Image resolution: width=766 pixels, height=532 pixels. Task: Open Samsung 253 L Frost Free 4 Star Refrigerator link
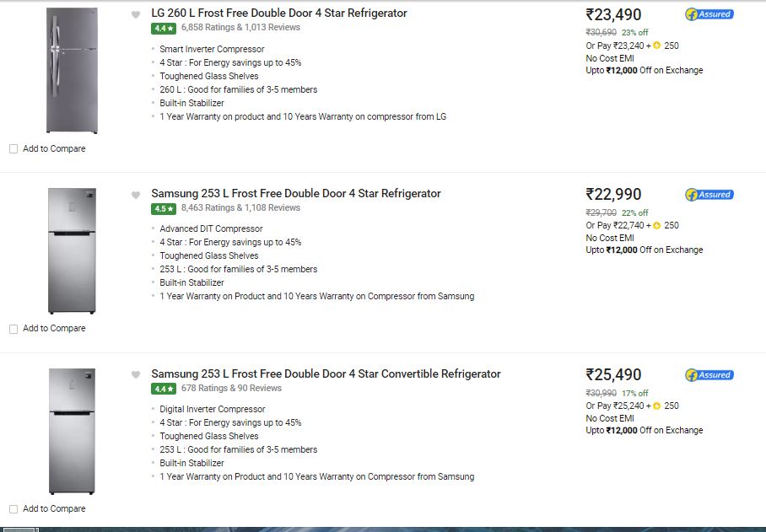coord(296,193)
